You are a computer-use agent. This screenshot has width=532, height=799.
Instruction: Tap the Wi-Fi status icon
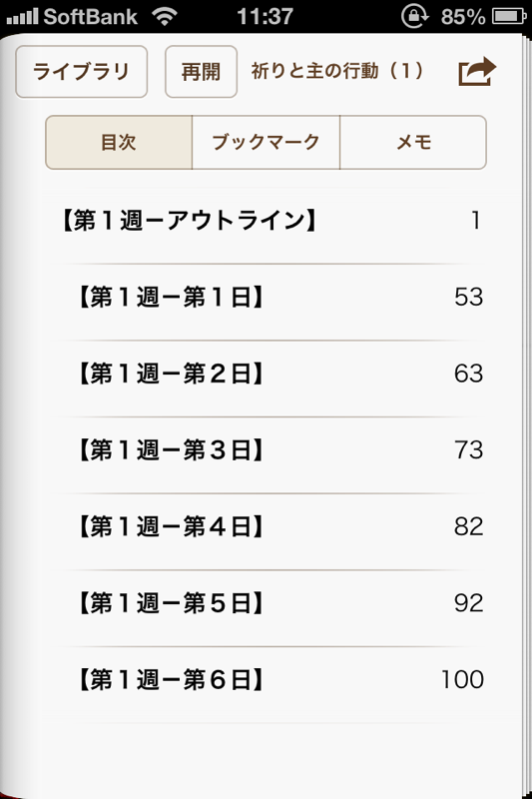click(x=164, y=16)
